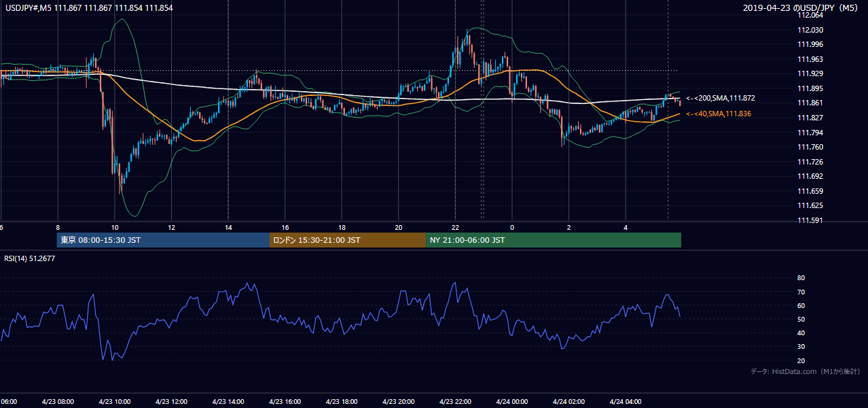The image size is (868, 408).
Task: Click price axis label 111.794
Action: 810,133
